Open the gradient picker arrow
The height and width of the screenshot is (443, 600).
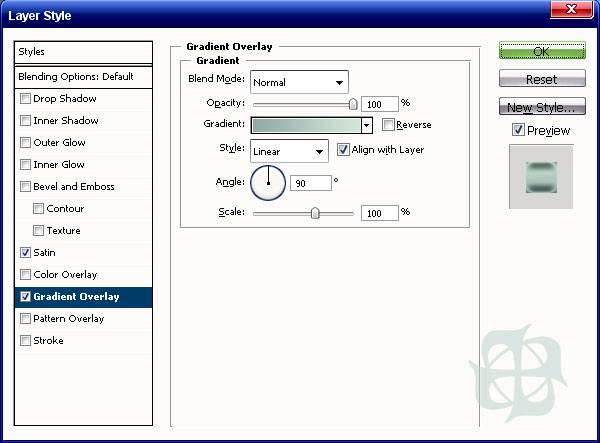(367, 125)
